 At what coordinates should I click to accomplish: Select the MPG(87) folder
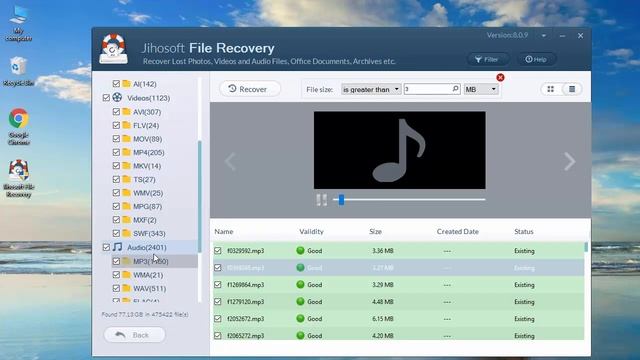point(147,207)
